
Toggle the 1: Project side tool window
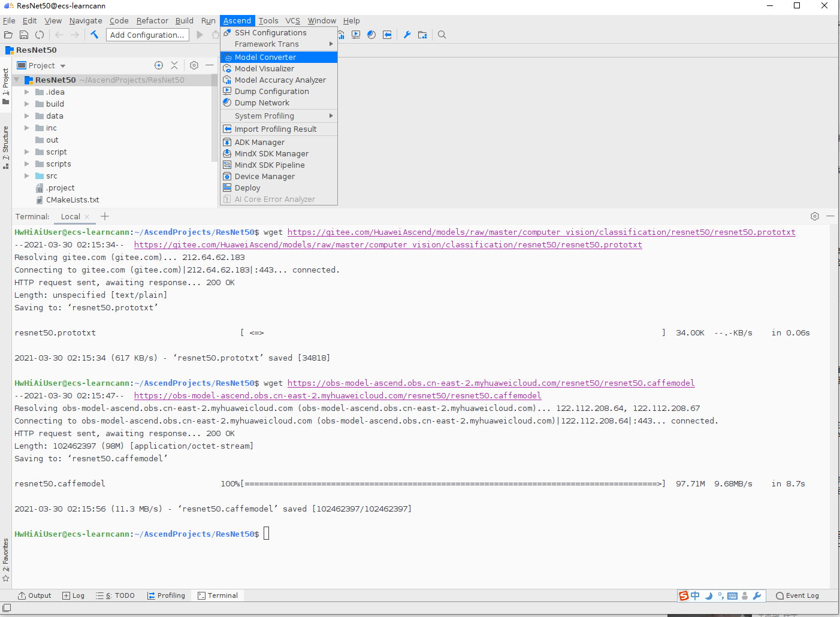5,86
